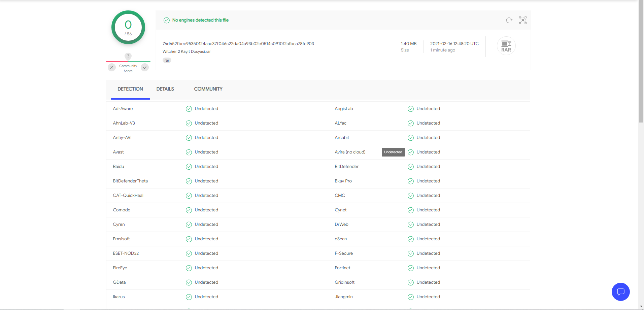The image size is (644, 310).
Task: Click the green check beside Ad-Aware result
Action: point(189,109)
